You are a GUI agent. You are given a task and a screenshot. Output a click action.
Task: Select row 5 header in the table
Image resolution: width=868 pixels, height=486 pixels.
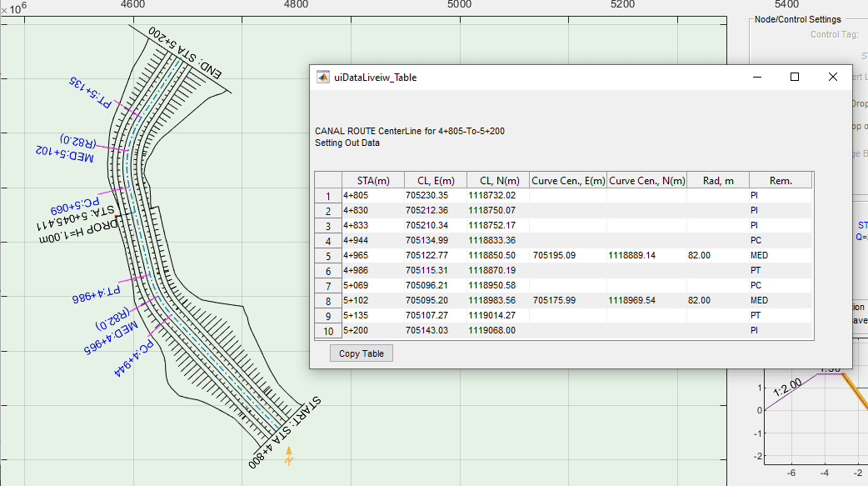[328, 256]
